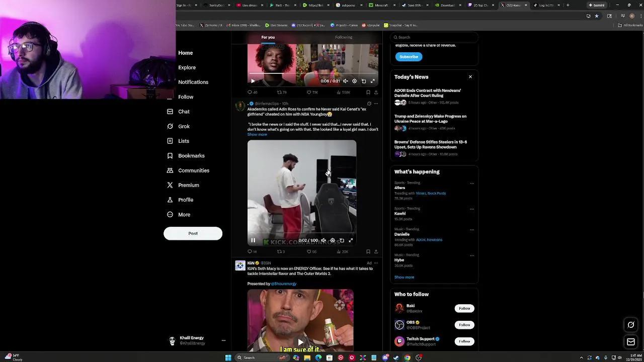Follow the OBS account
This screenshot has height=362, width=644.
coord(464,325)
